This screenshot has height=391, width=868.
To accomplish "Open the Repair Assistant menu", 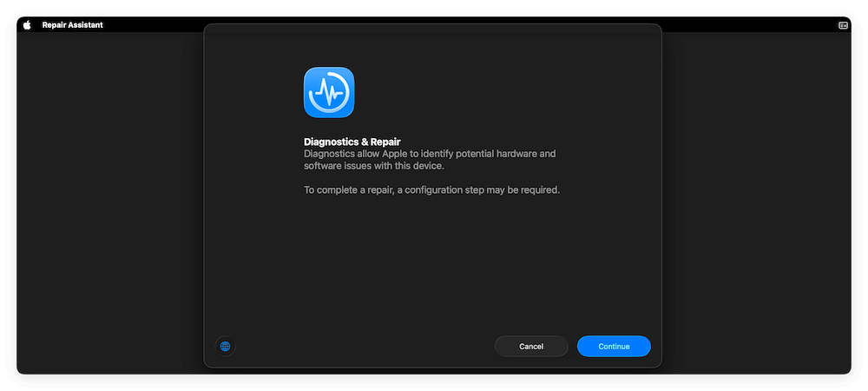I will pyautogui.click(x=73, y=25).
